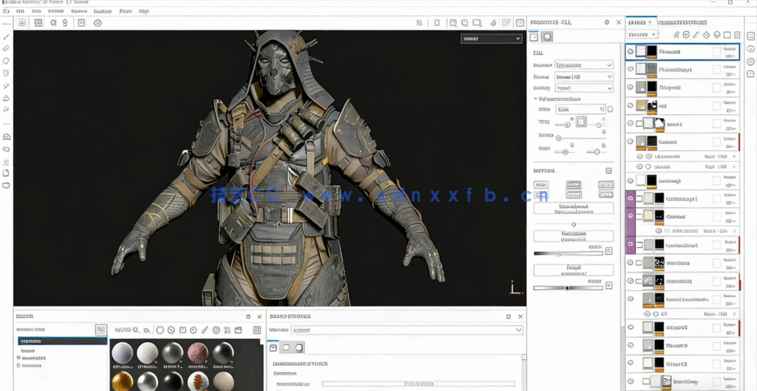Click the first icon in the top-left toolbar
The width and height of the screenshot is (757, 391).
pyautogui.click(x=22, y=23)
